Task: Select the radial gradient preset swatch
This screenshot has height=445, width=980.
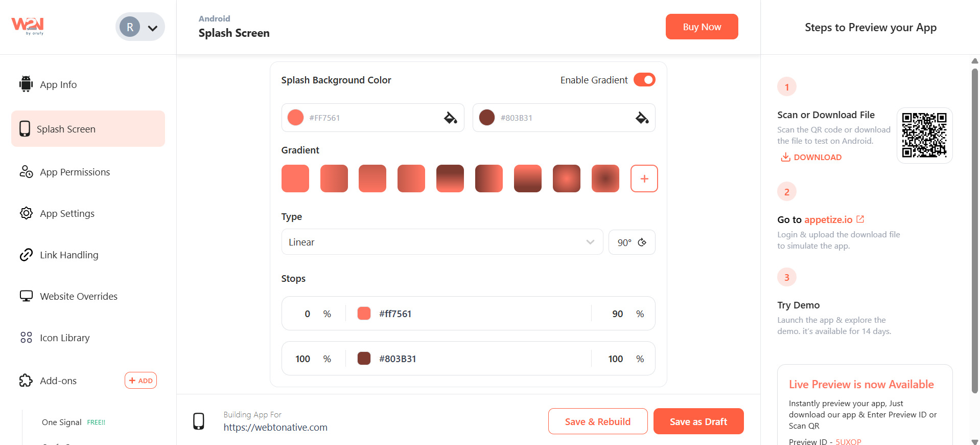Action: coord(566,179)
